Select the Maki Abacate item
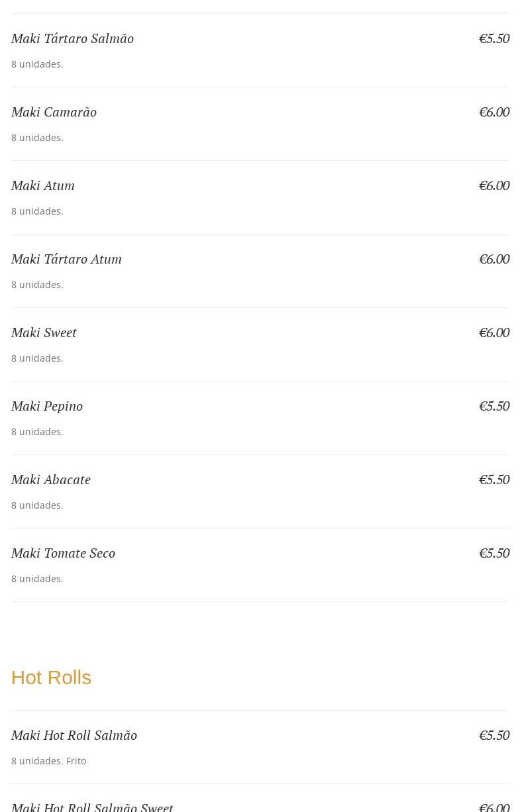Screen dimensions: 520x812 (51, 480)
